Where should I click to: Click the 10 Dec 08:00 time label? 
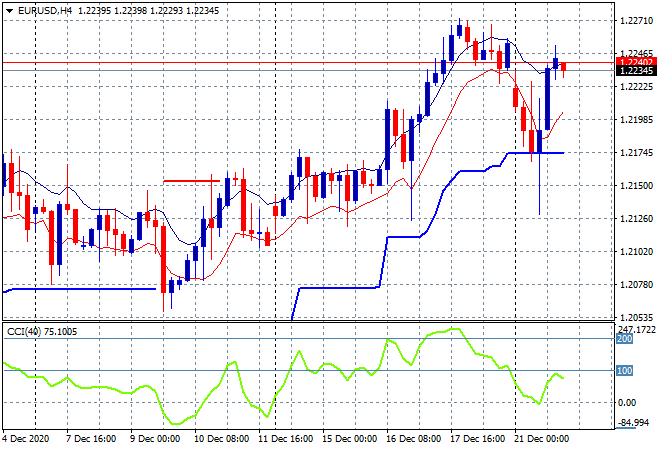pyautogui.click(x=221, y=439)
